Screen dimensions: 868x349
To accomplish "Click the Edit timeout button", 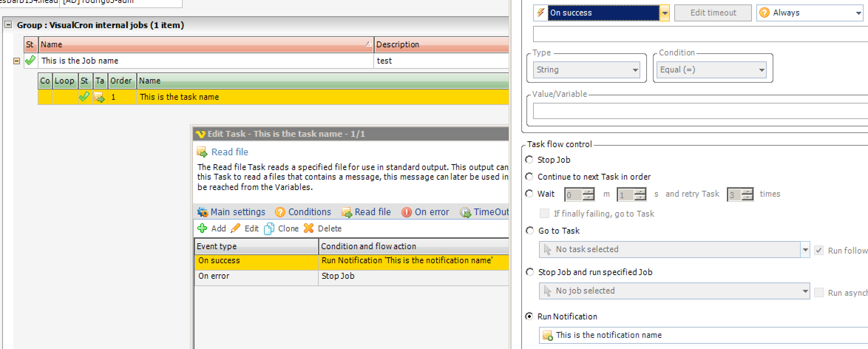I will [713, 13].
